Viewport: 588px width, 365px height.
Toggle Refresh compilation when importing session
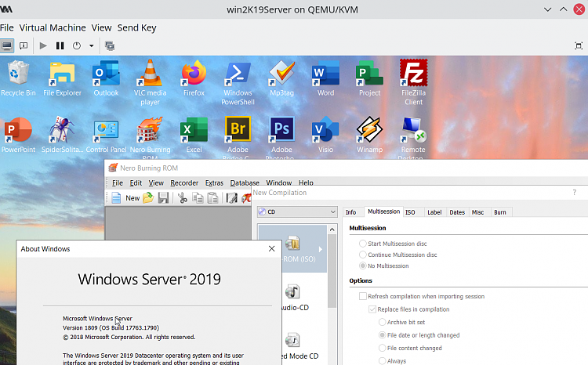(363, 296)
